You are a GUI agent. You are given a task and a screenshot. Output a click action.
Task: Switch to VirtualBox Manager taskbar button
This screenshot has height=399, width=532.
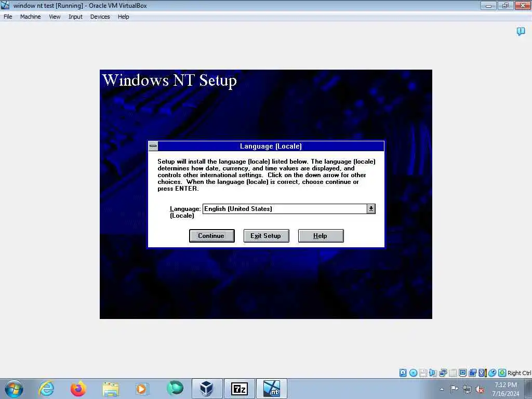(207, 389)
